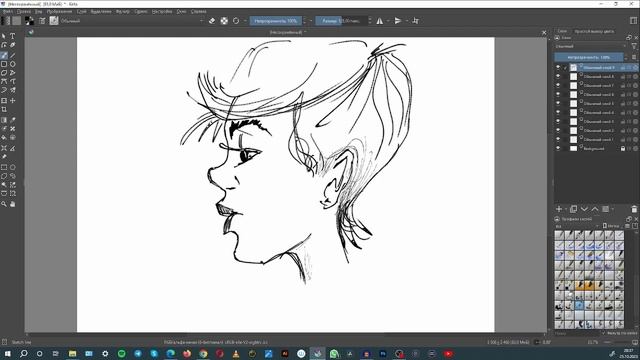The image size is (640, 360).
Task: Select the Text tool in the toolbox
Action: click(13, 36)
